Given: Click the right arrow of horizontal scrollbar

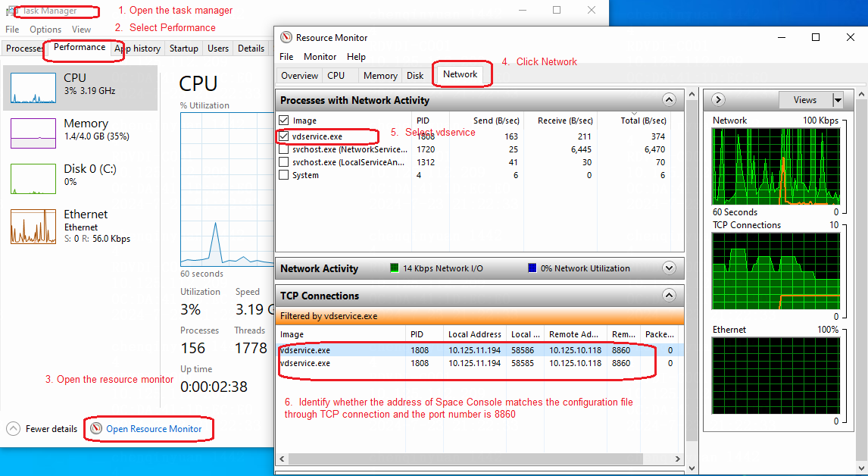Looking at the screenshot, I should [x=678, y=459].
